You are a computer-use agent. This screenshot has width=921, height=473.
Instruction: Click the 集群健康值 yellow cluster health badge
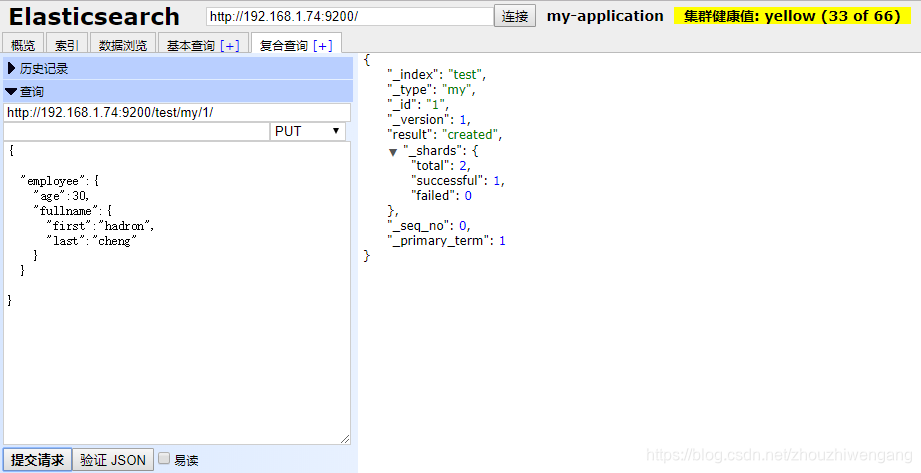(x=792, y=16)
